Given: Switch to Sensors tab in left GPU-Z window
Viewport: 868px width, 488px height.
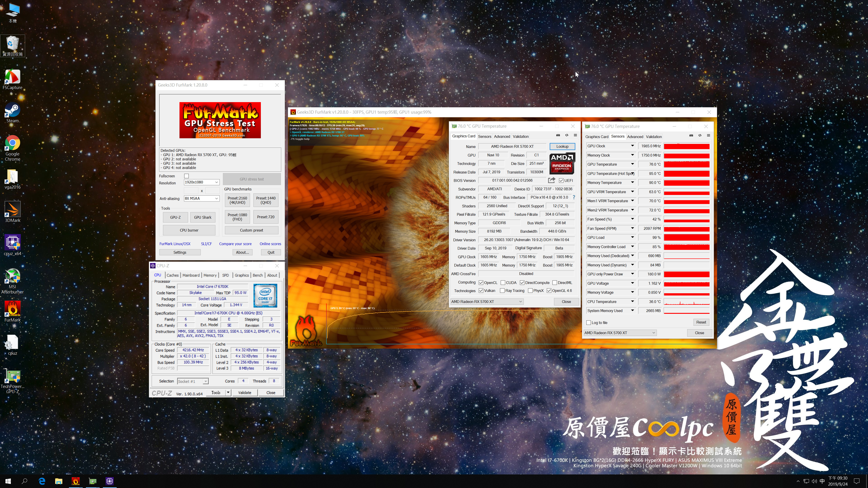Looking at the screenshot, I should (485, 136).
